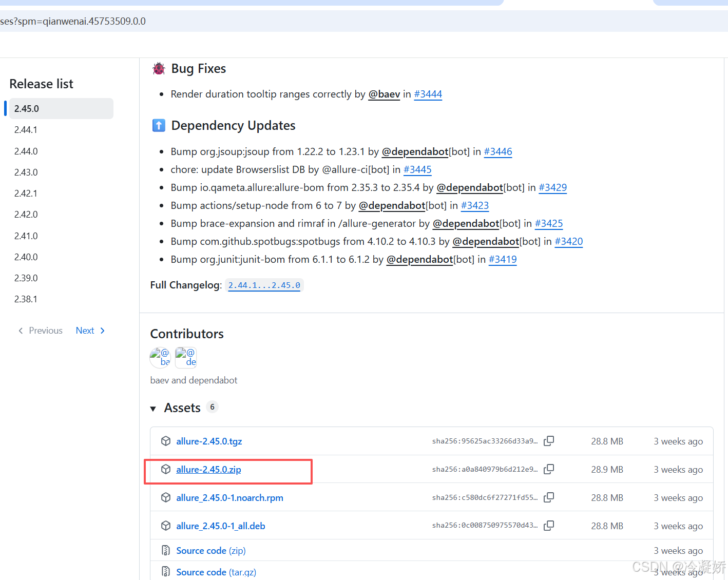This screenshot has width=728, height=580.
Task: Download Source code (zip)
Action: pyautogui.click(x=211, y=550)
